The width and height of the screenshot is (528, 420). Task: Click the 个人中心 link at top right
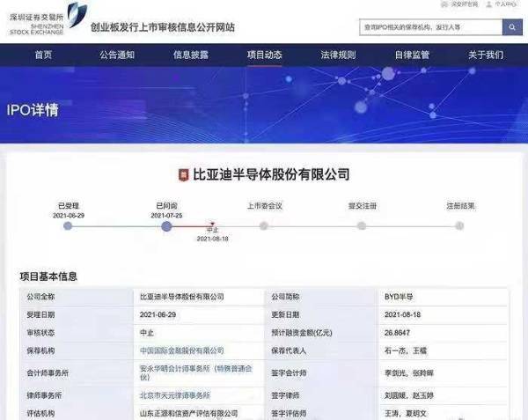[x=505, y=4]
